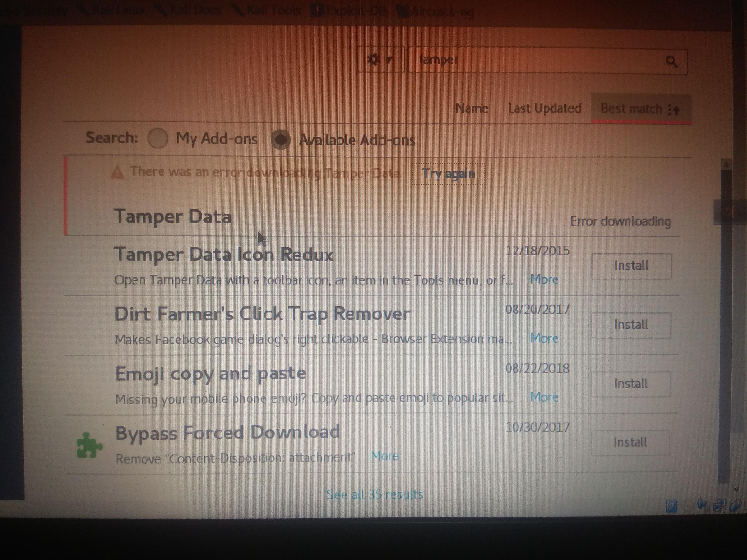This screenshot has width=747, height=560.
Task: Select the My Add-ons radio button
Action: 158,138
